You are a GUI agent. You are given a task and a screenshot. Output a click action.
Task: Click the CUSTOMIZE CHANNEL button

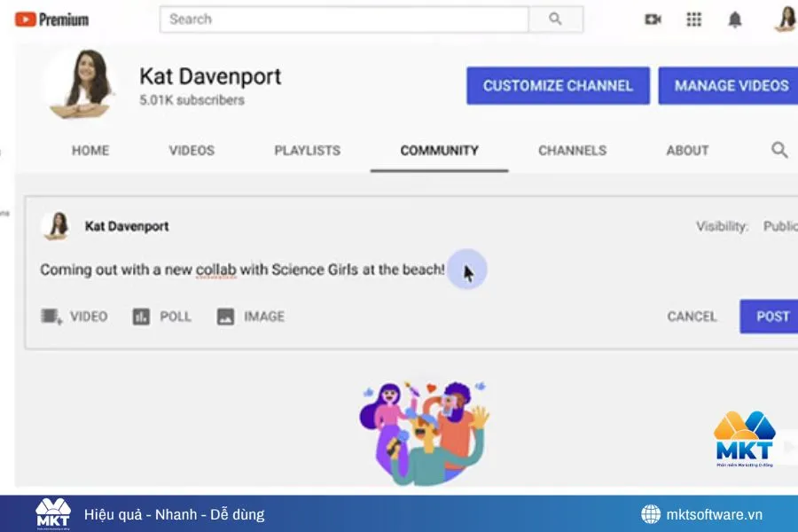point(558,86)
